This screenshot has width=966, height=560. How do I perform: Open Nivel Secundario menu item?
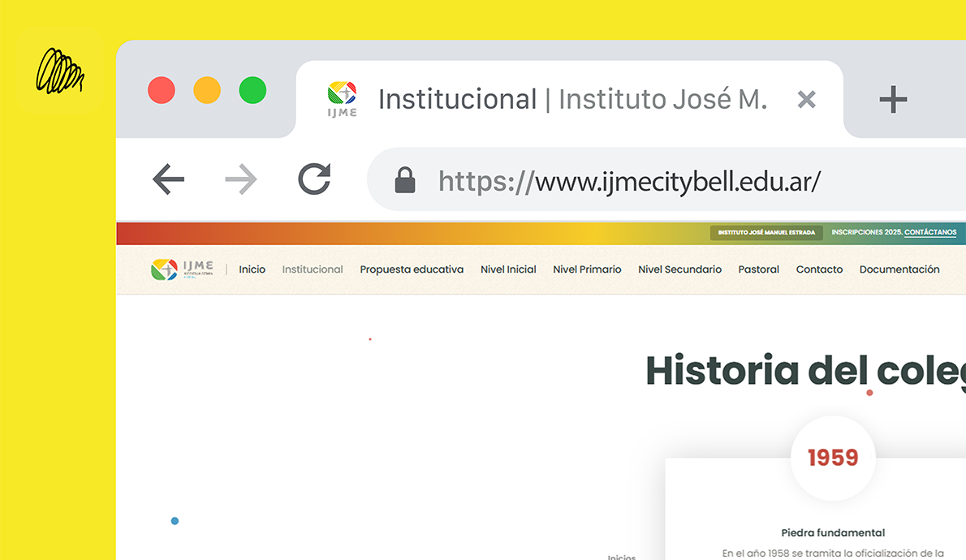[x=679, y=269]
